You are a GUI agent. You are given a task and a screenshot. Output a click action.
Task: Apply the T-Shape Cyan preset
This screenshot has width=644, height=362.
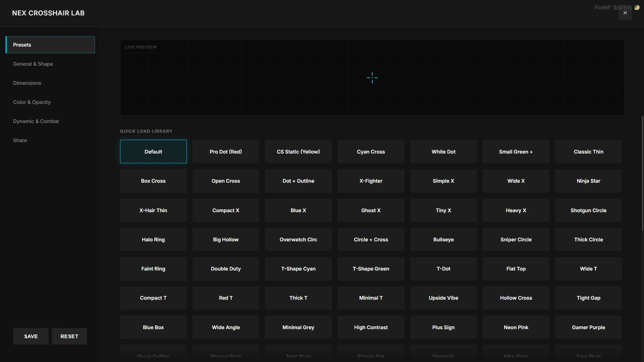coord(298,269)
